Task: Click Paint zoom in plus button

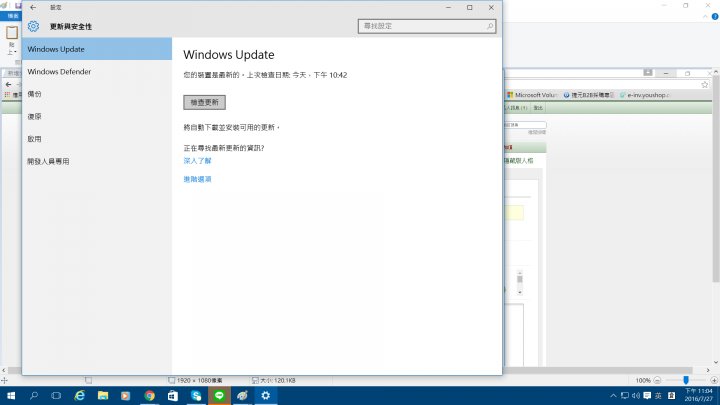Action: (714, 380)
